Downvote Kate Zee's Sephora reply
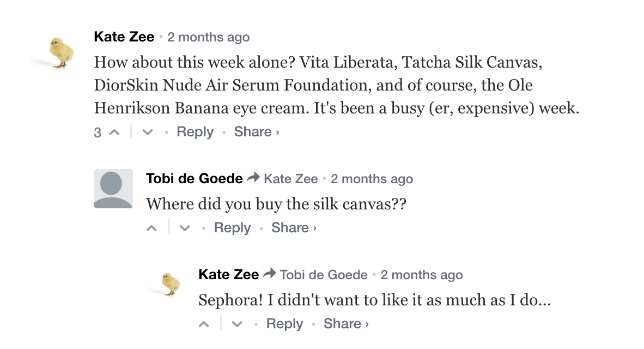The height and width of the screenshot is (349, 644). point(237,324)
